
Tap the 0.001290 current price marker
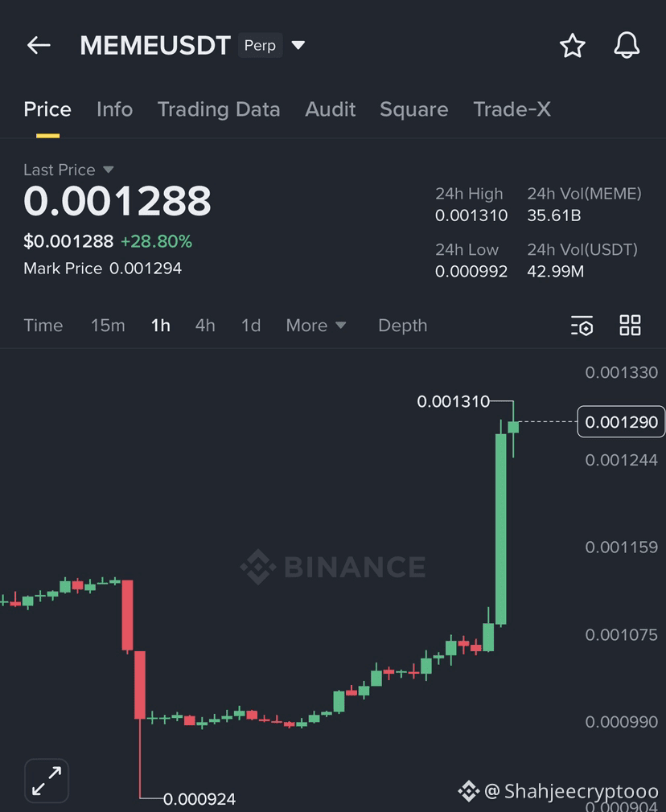point(621,422)
